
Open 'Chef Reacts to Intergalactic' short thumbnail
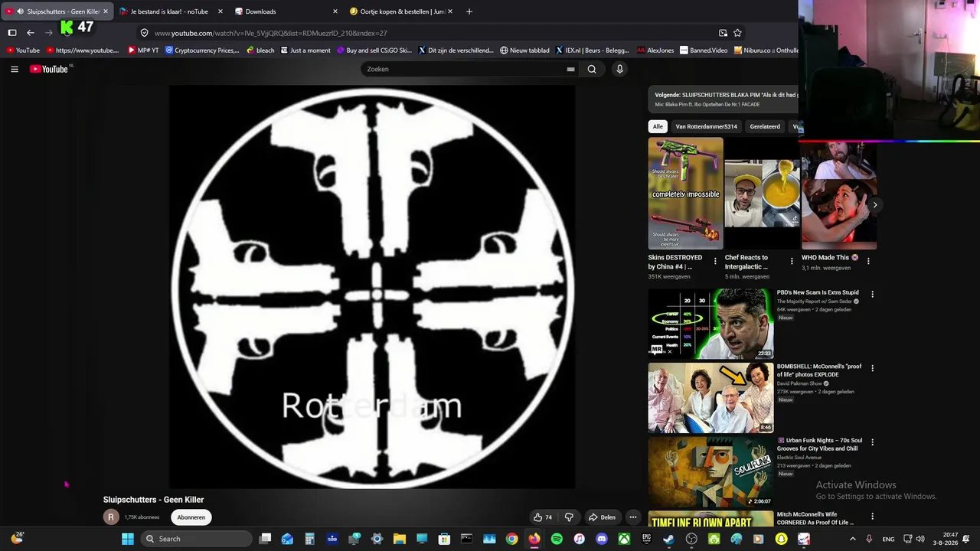click(x=762, y=194)
